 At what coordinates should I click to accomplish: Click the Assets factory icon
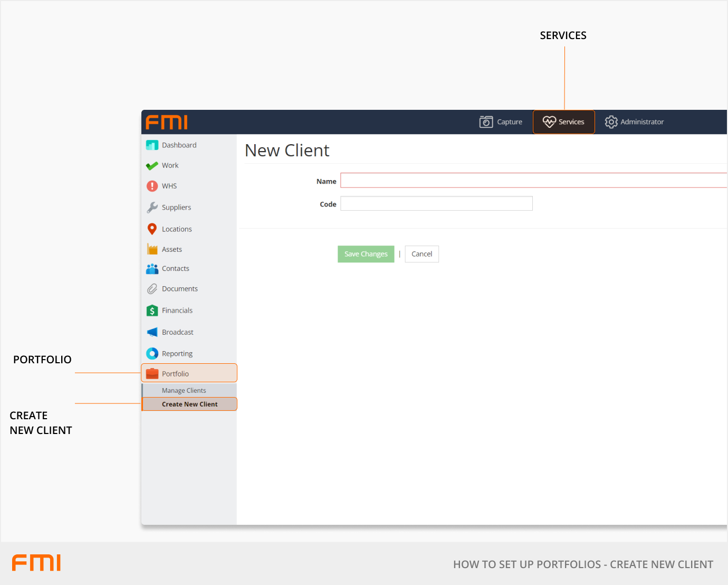point(152,249)
